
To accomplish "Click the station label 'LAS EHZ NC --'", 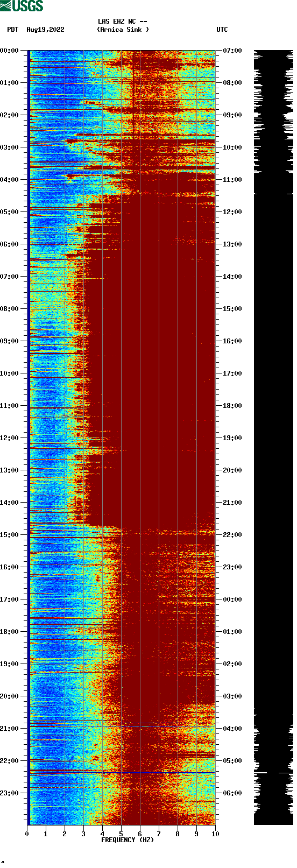I will pos(123,22).
